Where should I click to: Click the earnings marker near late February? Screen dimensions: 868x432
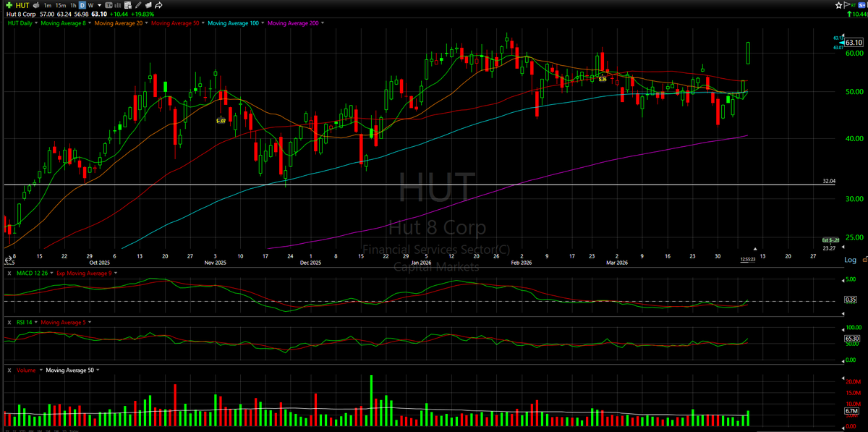pyautogui.click(x=602, y=77)
